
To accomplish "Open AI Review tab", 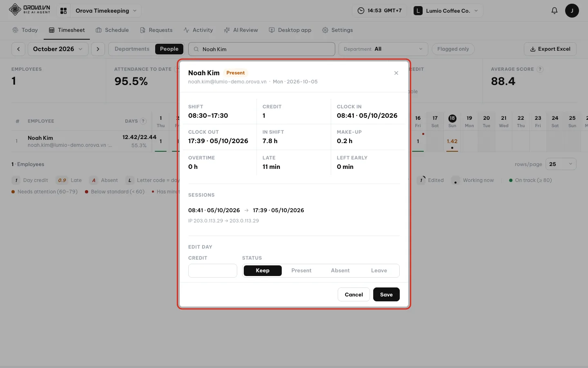I will 241,30.
